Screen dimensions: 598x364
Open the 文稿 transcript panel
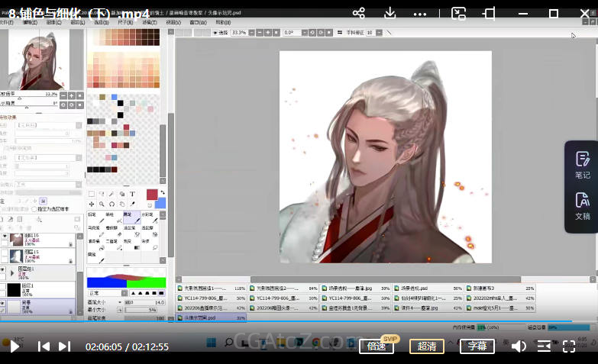[582, 206]
